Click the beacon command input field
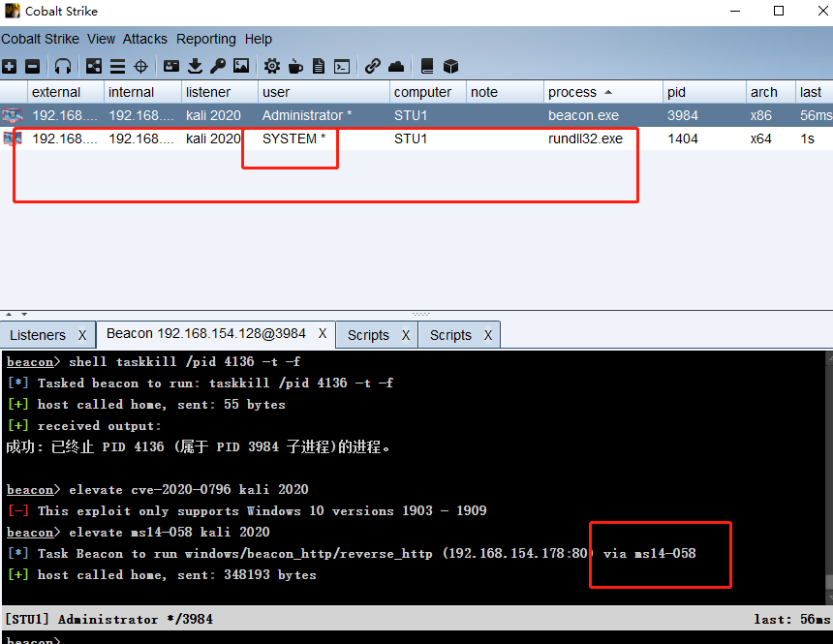The width and height of the screenshot is (833, 644). click(416, 639)
